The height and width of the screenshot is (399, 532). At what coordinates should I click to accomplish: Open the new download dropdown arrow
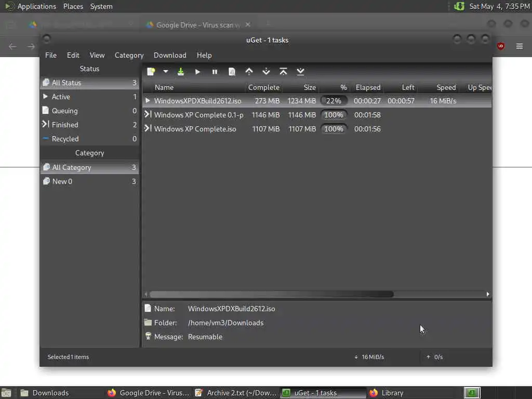(x=166, y=72)
